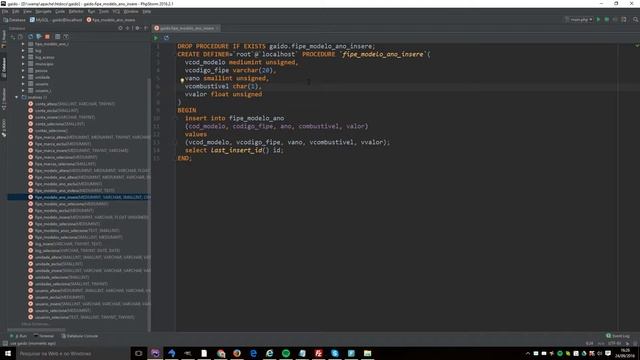Screen dimensions: 640x360
Task: Open Skype from the taskbar
Action: tap(335, 353)
